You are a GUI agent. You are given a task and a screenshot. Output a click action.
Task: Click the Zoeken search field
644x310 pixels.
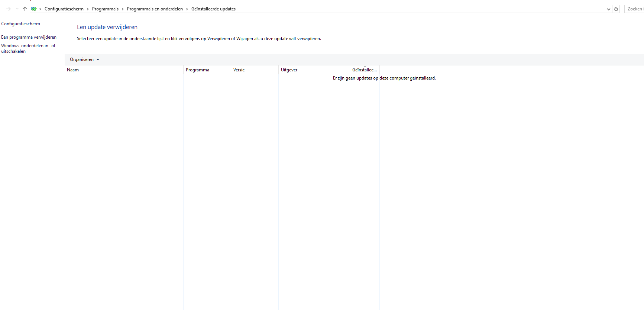tap(634, 9)
